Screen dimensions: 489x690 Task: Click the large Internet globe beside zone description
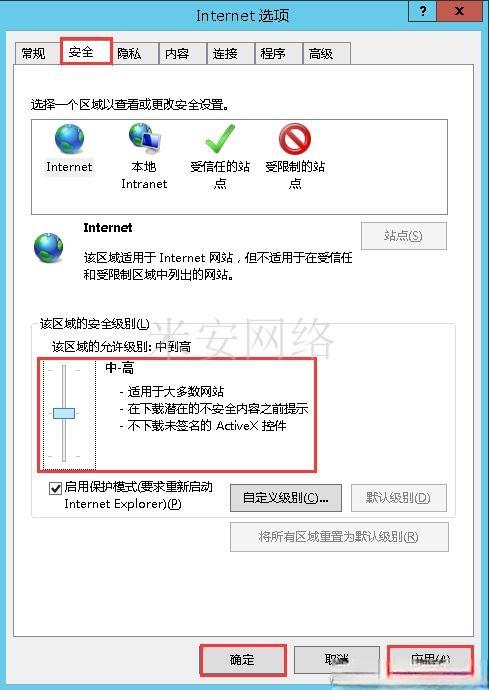48,248
